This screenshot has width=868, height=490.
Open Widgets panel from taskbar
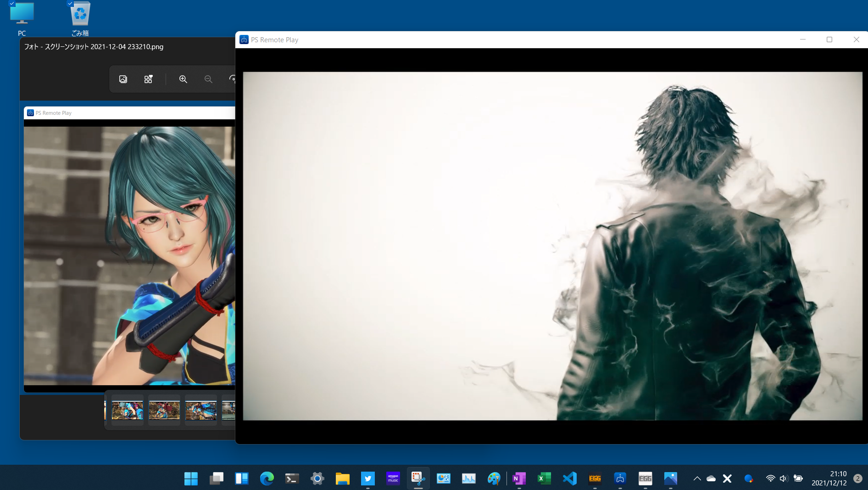pyautogui.click(x=241, y=479)
